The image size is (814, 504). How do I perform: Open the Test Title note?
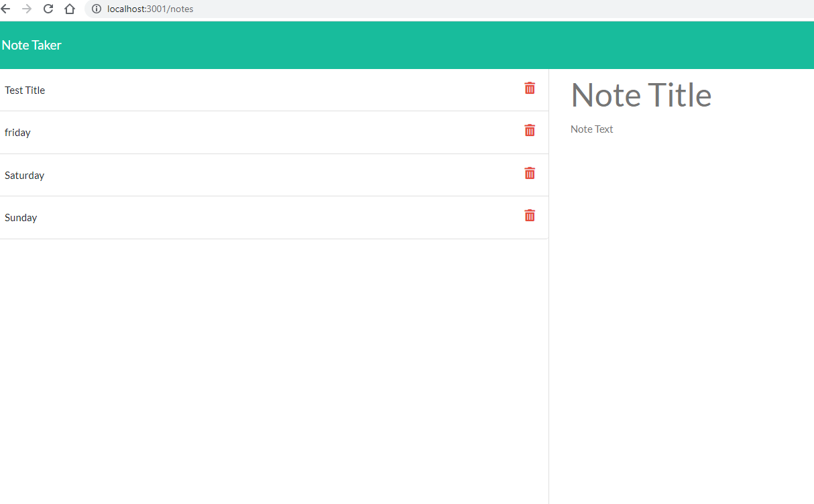pos(25,90)
